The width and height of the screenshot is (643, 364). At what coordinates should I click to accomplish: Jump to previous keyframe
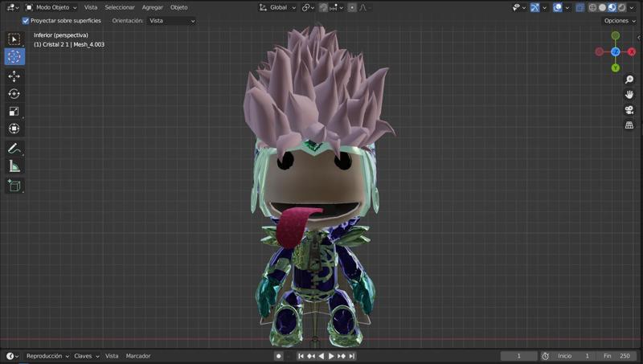(x=311, y=356)
